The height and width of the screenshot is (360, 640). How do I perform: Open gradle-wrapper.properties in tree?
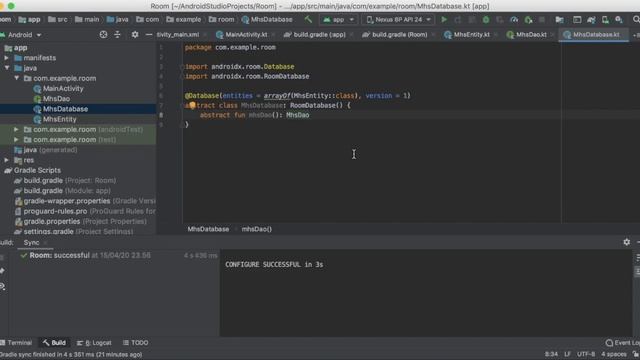point(85,201)
